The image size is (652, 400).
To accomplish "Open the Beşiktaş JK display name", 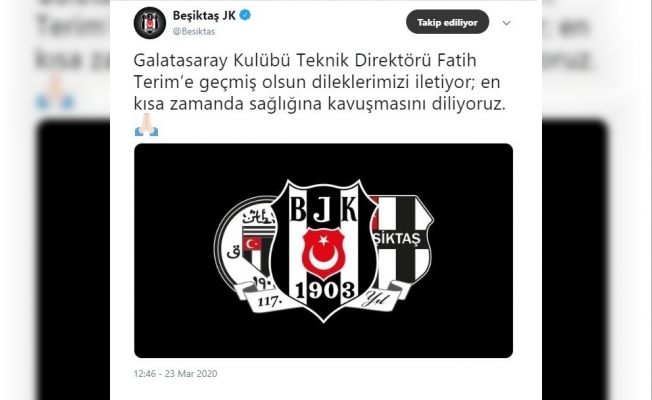I will click(x=204, y=15).
